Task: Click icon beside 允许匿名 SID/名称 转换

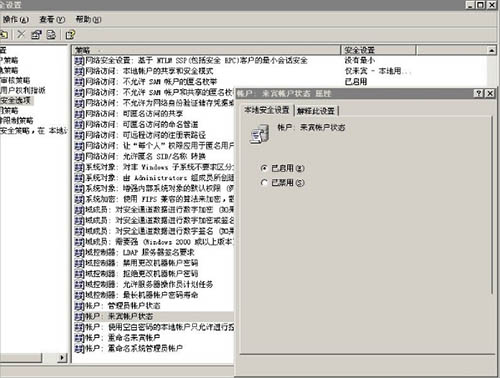Action: click(79, 157)
